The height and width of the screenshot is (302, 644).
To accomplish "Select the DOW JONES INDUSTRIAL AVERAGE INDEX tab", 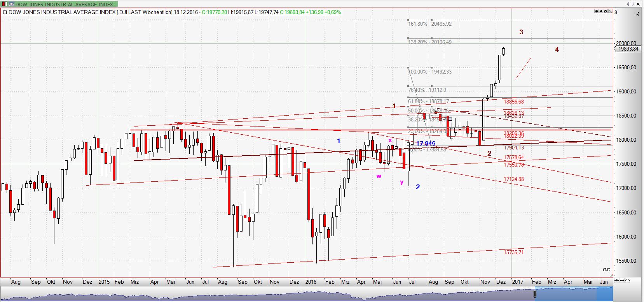I will (62, 4).
